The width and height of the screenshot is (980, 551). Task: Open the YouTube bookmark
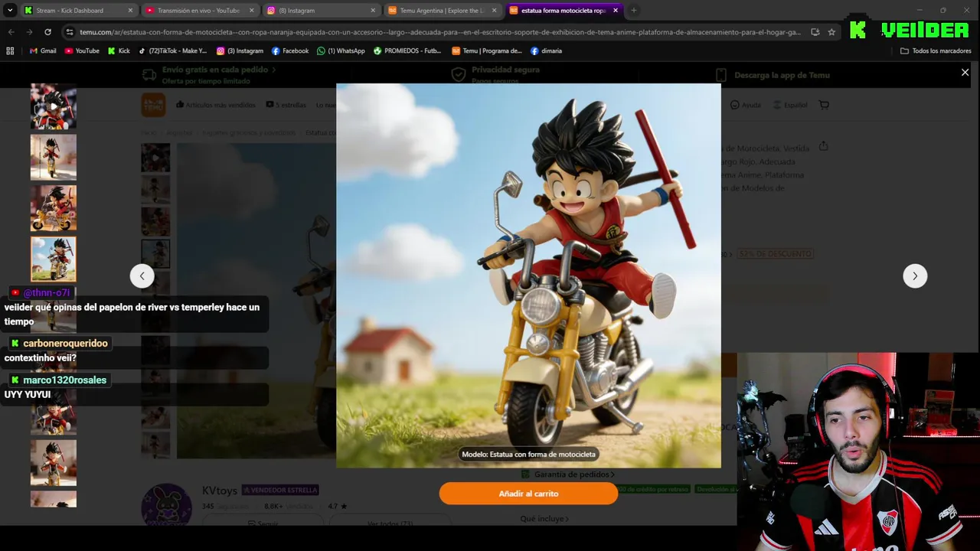[x=82, y=51]
